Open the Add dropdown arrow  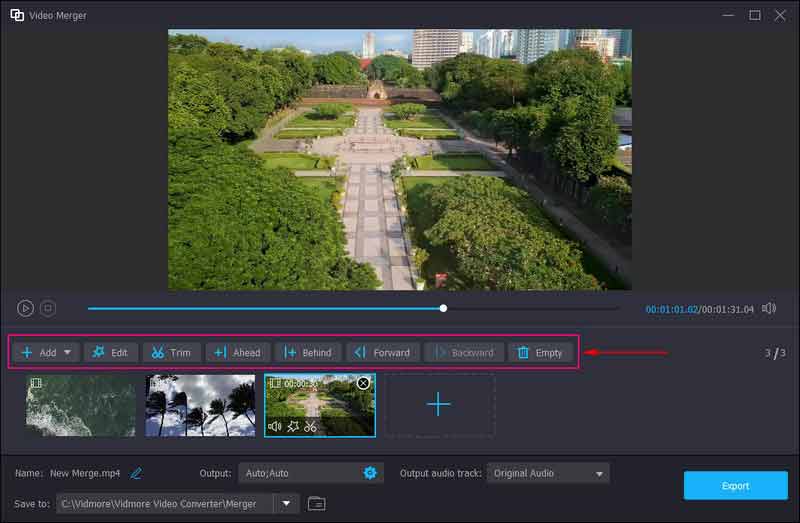click(x=69, y=352)
